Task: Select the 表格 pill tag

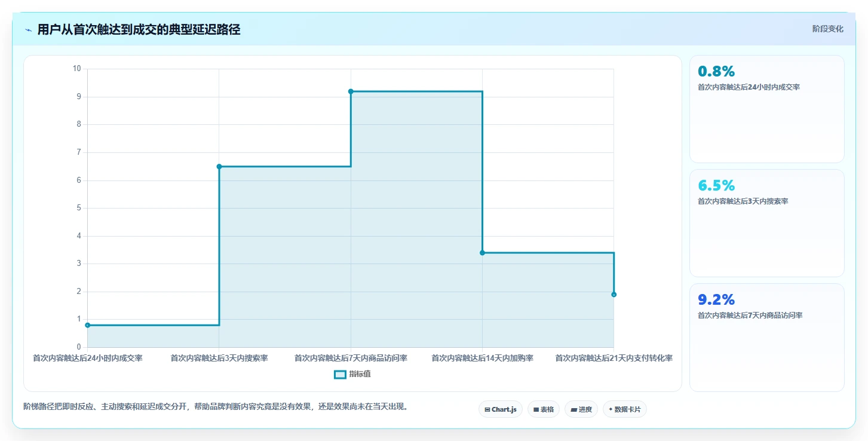Action: coord(544,409)
